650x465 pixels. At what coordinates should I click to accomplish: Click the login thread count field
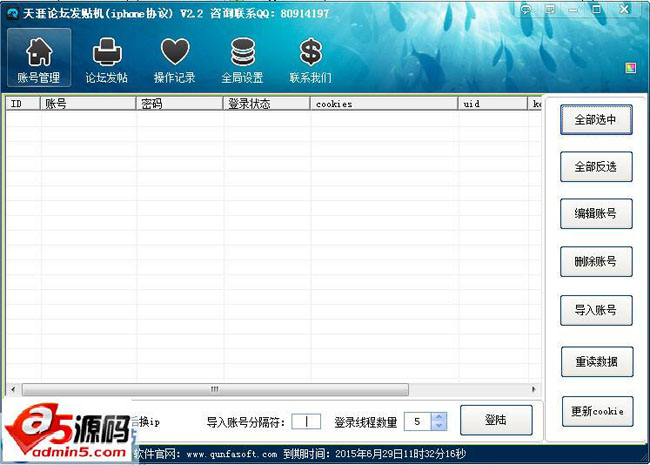418,421
